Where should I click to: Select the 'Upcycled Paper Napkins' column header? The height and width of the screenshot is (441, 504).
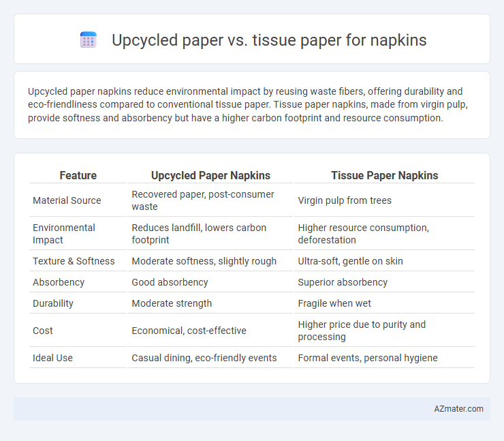click(210, 175)
